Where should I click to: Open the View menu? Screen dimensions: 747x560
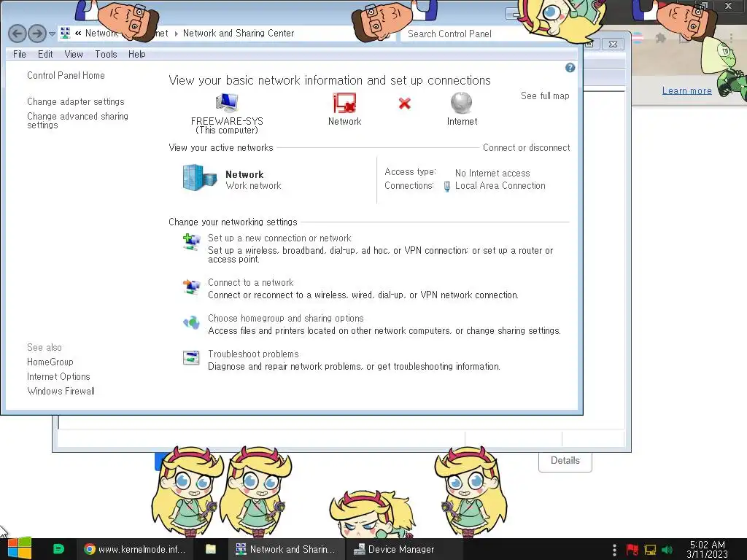coord(74,54)
